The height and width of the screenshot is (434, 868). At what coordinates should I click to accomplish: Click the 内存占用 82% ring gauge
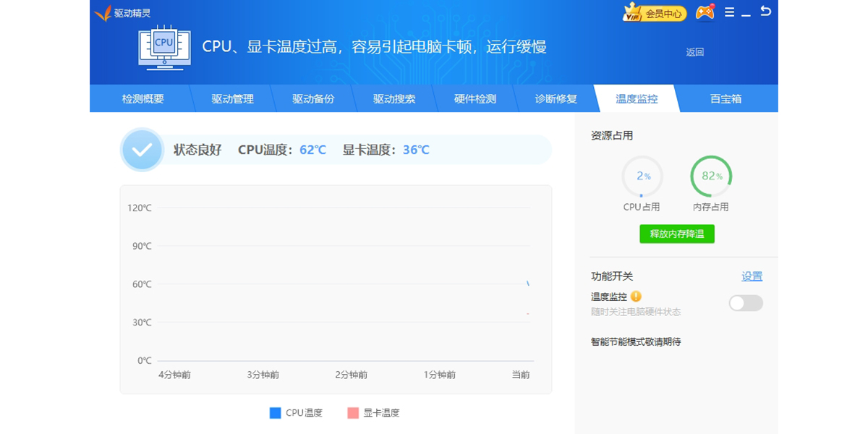[x=711, y=176]
